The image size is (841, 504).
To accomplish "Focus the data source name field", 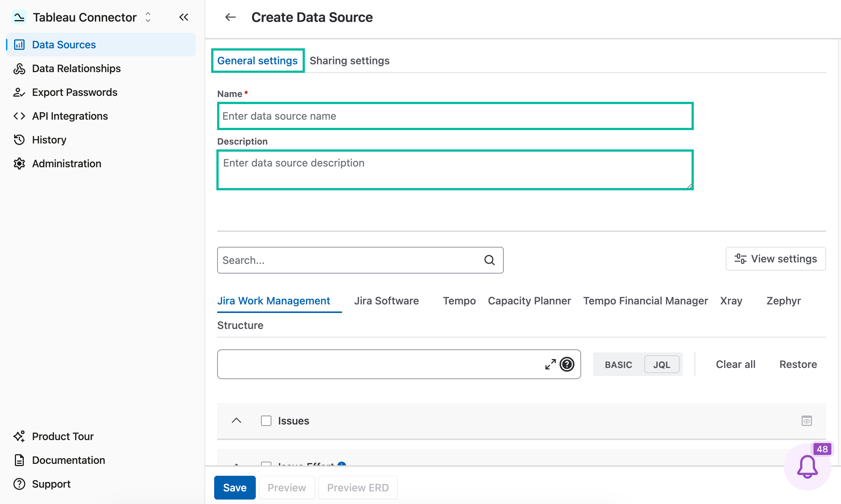I will coord(455,116).
